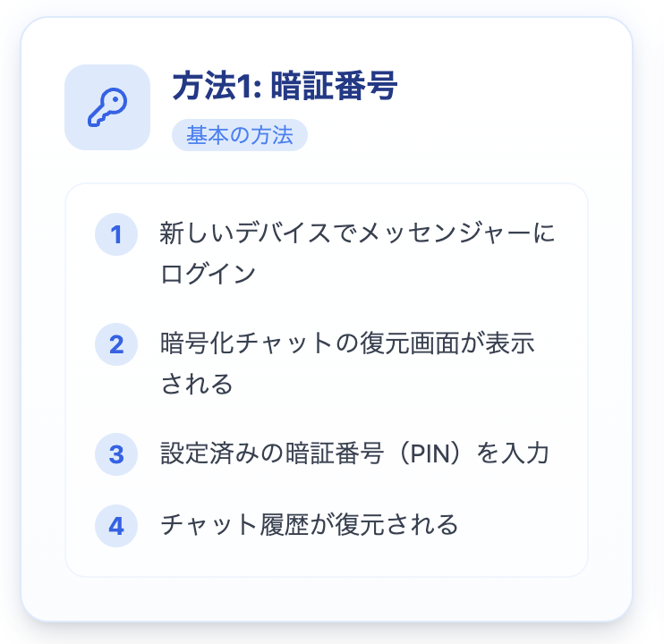Click 暗号化チャット in step 2
This screenshot has width=664, height=644.
pos(247,344)
